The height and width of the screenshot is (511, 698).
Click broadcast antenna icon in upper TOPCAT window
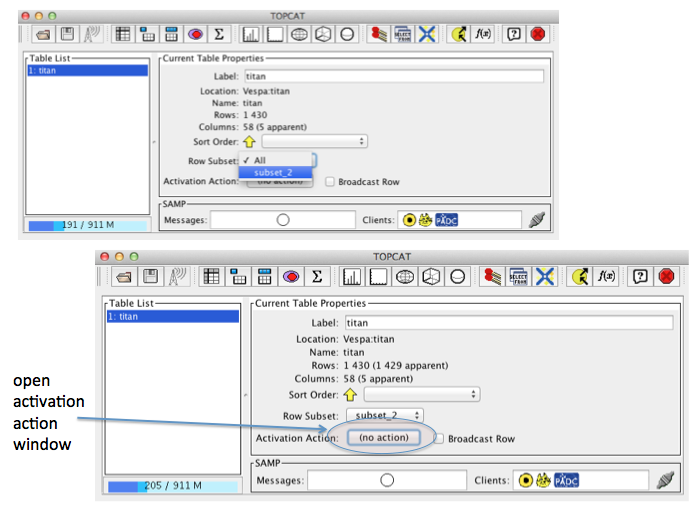92,34
